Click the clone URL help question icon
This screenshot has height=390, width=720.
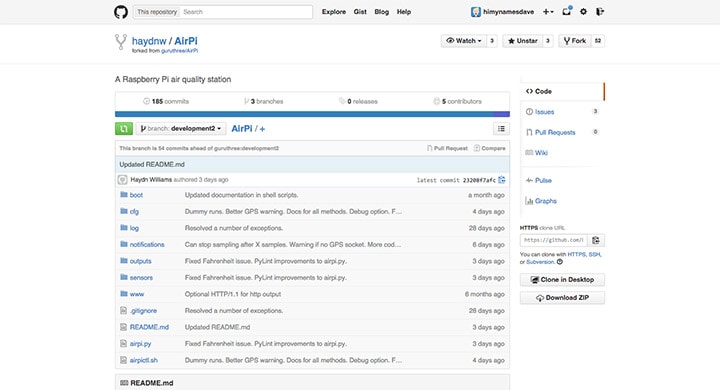point(559,262)
